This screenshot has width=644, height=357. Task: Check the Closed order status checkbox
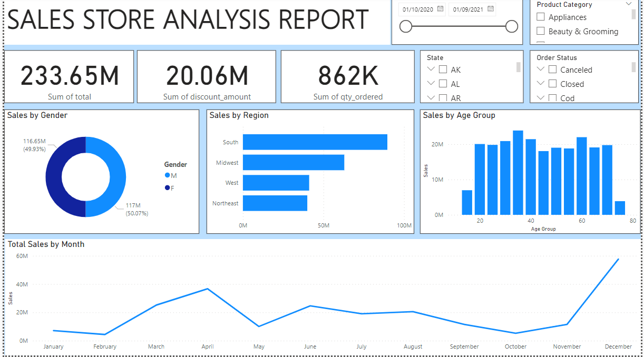pos(552,84)
